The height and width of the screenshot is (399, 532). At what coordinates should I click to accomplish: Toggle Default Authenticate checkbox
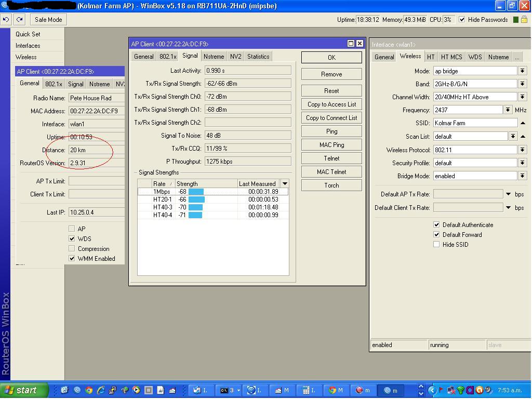tap(436, 224)
